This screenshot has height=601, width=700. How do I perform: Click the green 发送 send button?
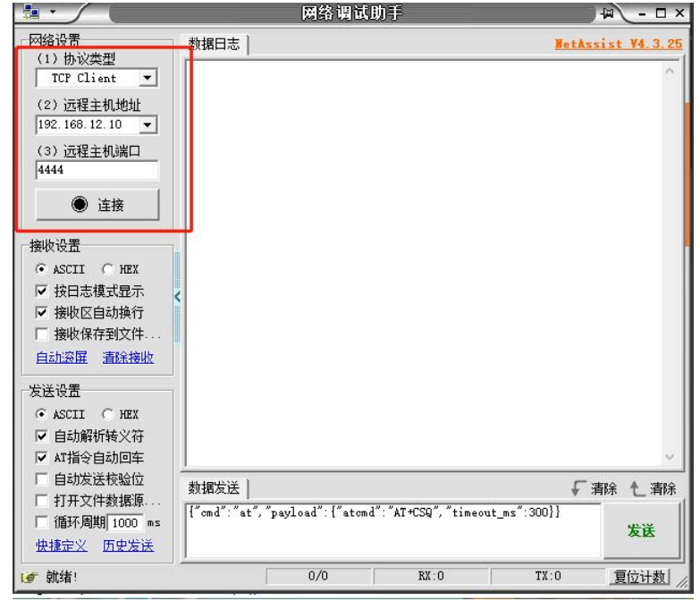coord(641,531)
